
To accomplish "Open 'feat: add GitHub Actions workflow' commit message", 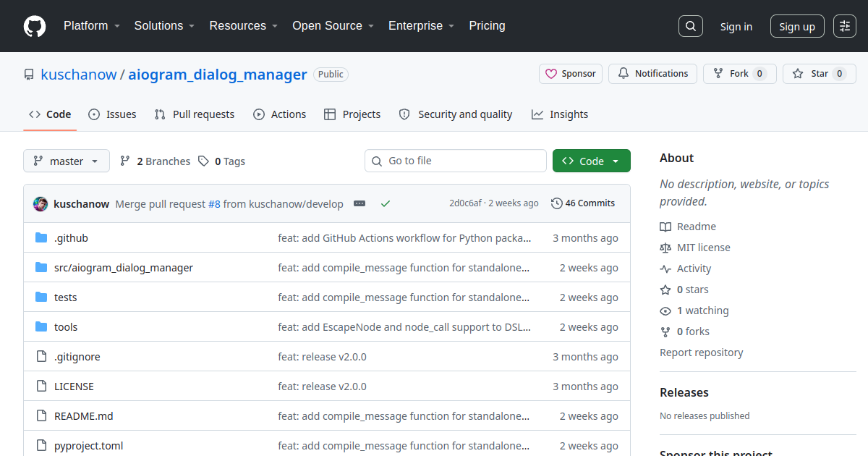I will click(x=404, y=238).
